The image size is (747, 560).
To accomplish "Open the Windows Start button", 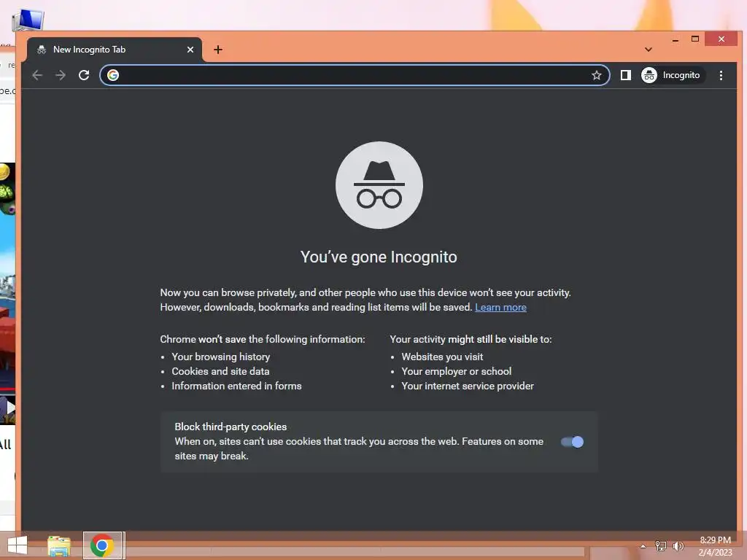I will [18, 545].
